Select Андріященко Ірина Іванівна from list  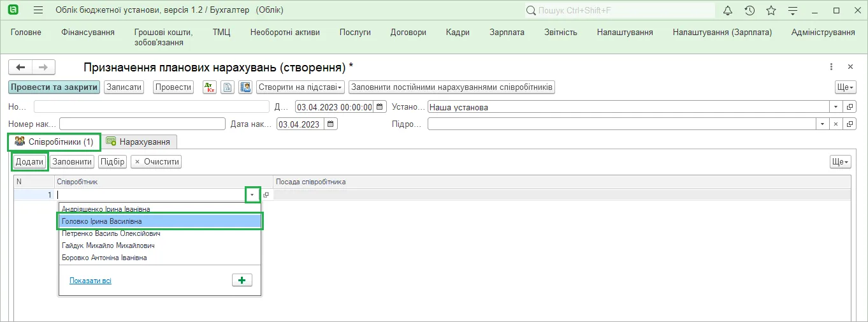160,209
